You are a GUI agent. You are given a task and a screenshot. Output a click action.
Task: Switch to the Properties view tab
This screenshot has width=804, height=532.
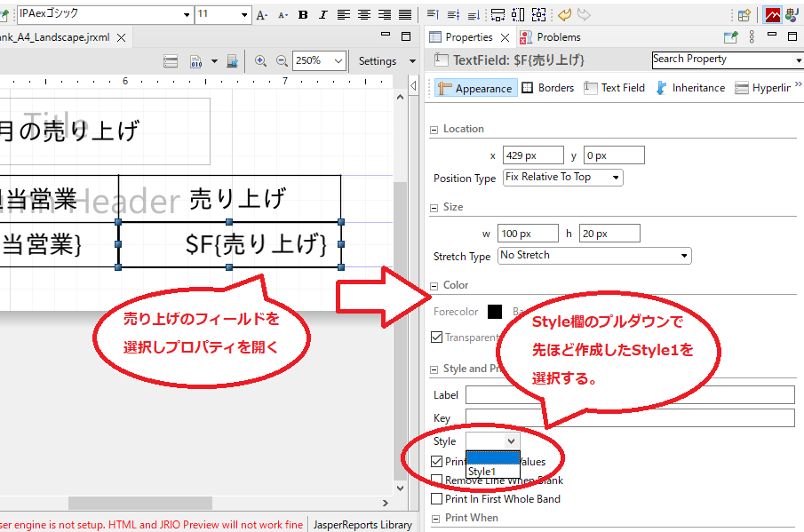pyautogui.click(x=469, y=37)
